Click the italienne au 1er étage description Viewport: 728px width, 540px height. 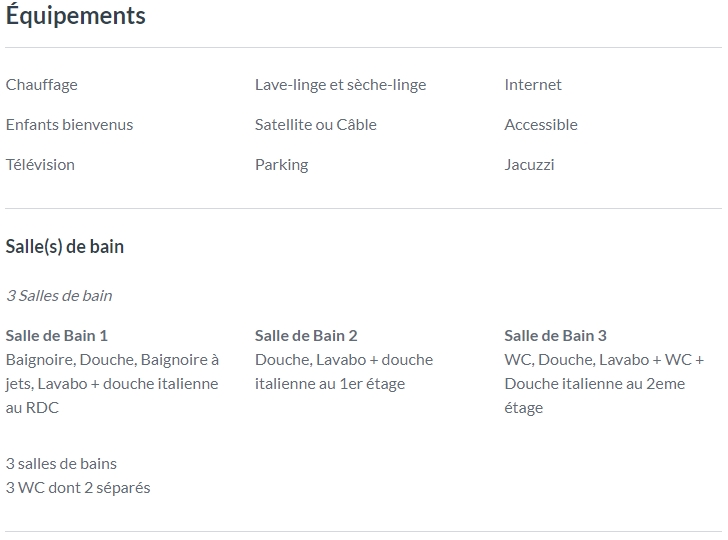coord(330,384)
